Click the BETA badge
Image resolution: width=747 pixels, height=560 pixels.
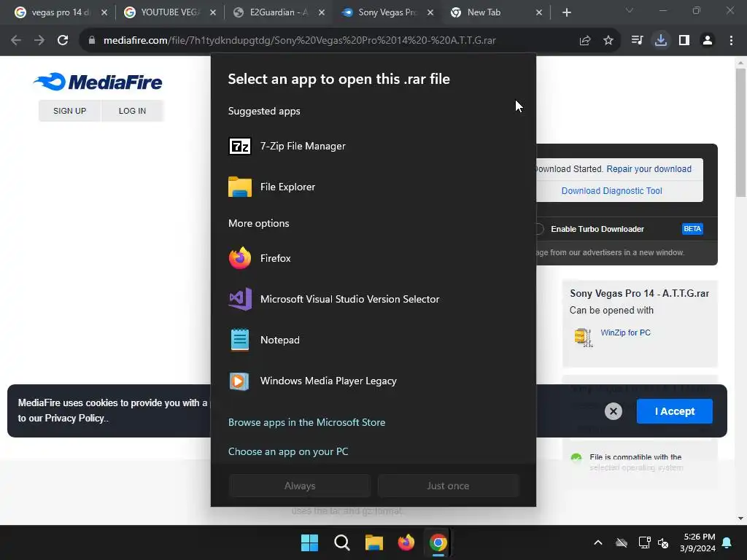[x=692, y=229]
